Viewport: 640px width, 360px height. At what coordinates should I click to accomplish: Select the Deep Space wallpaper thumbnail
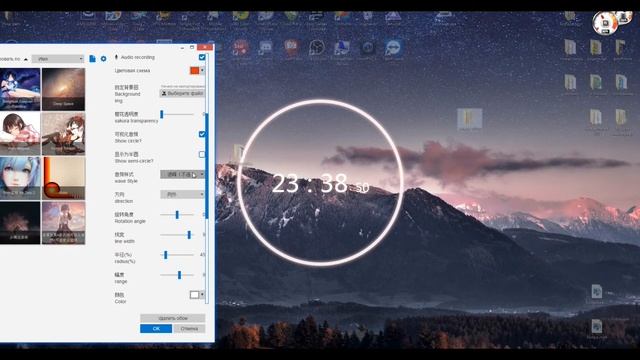(63, 89)
